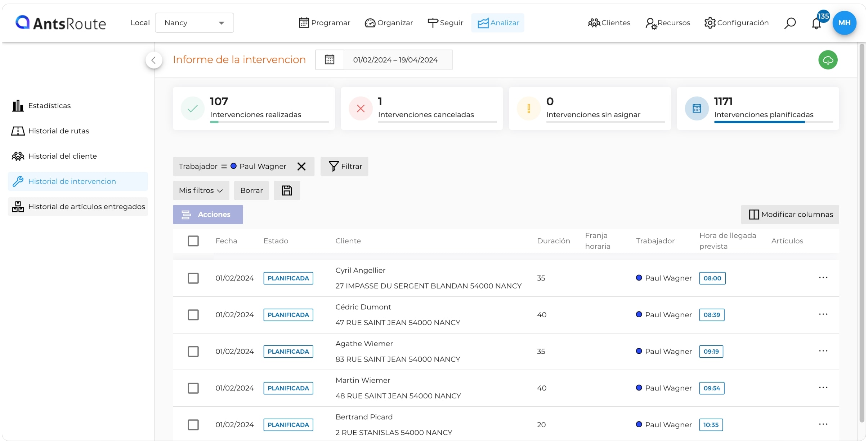868x446 pixels.
Task: Expand the Mis filtros dropdown
Action: click(201, 190)
